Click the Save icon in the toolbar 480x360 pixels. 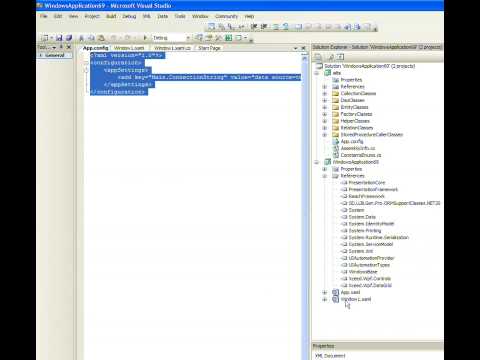pyautogui.click(x=59, y=38)
